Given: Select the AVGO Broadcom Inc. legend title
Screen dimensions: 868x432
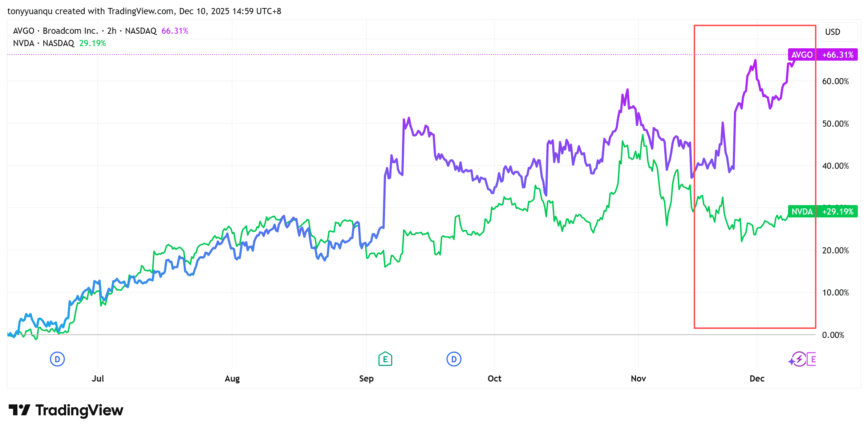Looking at the screenshot, I should coord(56,31).
